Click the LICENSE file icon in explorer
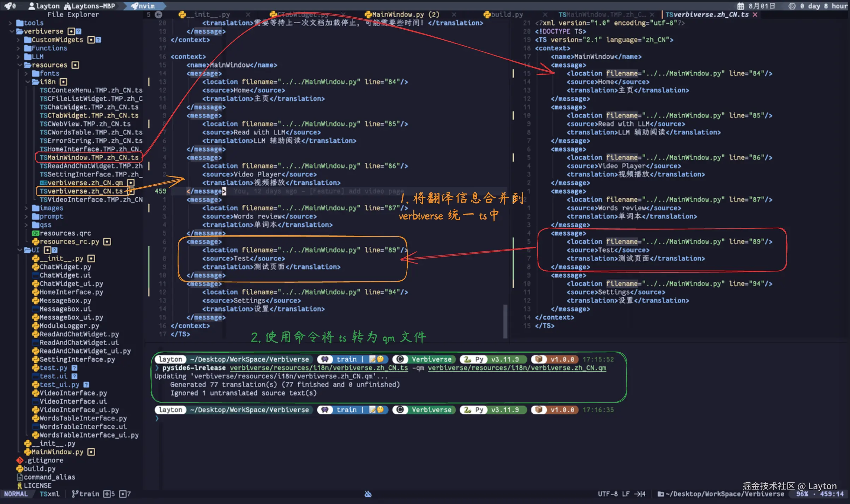 pyautogui.click(x=20, y=486)
